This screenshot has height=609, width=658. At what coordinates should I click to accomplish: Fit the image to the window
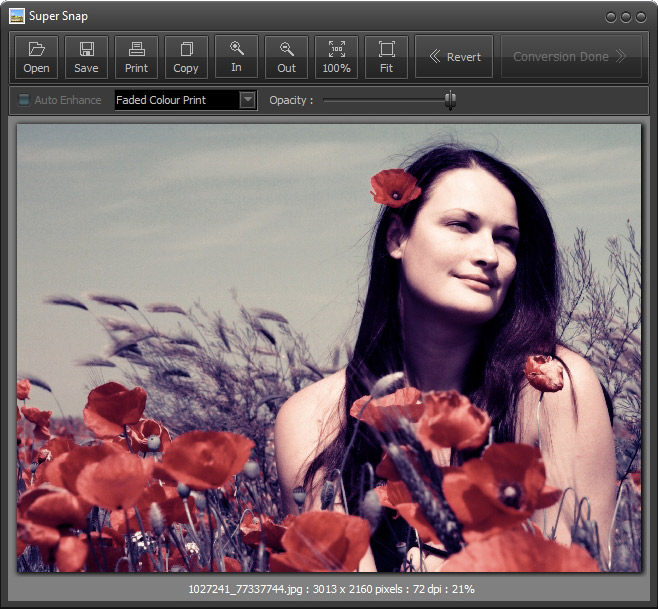(386, 57)
